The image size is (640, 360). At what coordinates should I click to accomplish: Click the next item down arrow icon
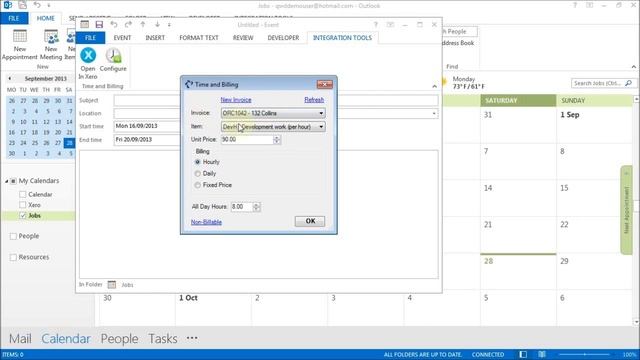157,24
